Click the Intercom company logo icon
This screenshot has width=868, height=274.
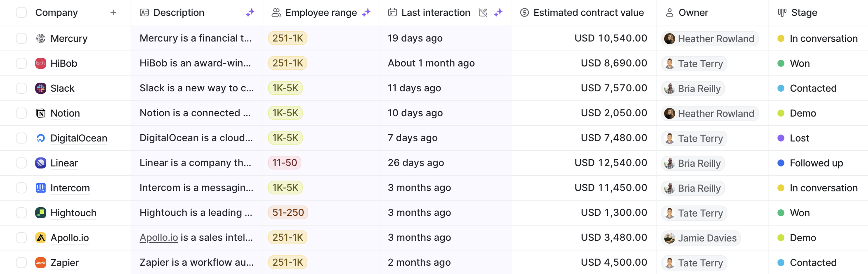41,188
